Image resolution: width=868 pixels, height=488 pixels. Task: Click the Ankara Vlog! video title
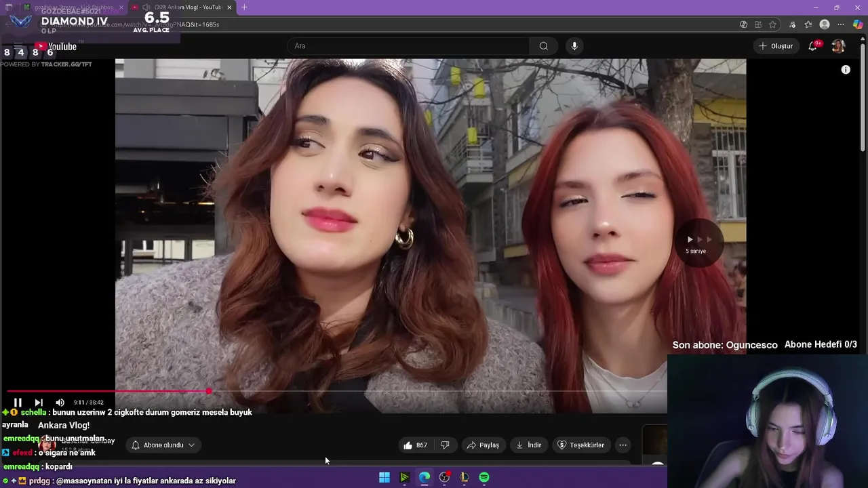tap(64, 426)
